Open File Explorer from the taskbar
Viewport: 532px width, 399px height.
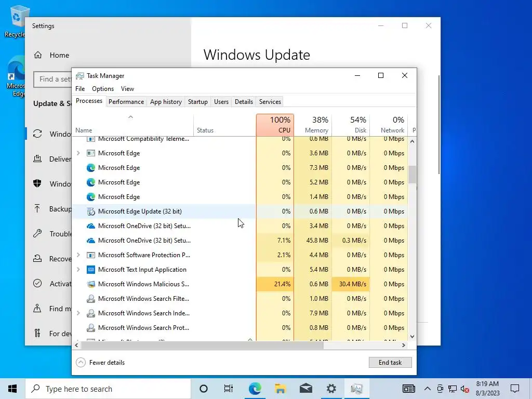click(280, 389)
